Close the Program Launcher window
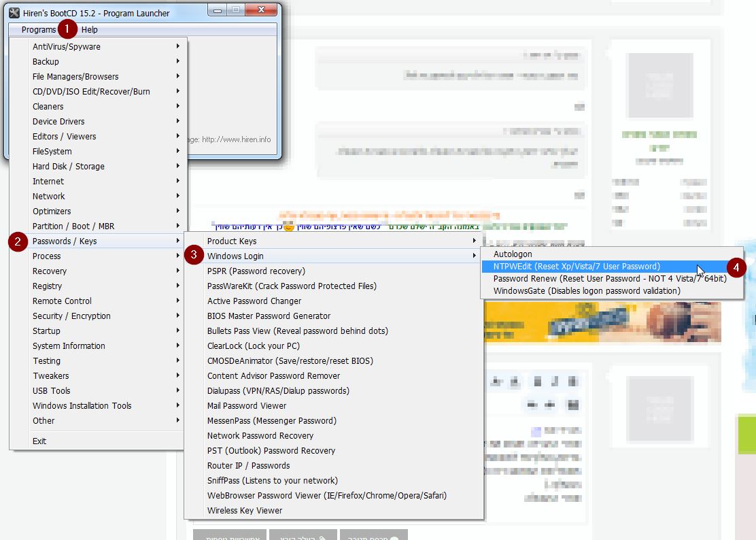 click(261, 10)
